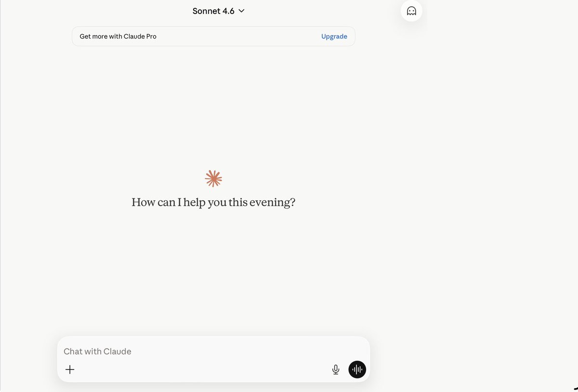The width and height of the screenshot is (578, 392).
Task: Start voice mode with waveform button
Action: click(x=357, y=370)
